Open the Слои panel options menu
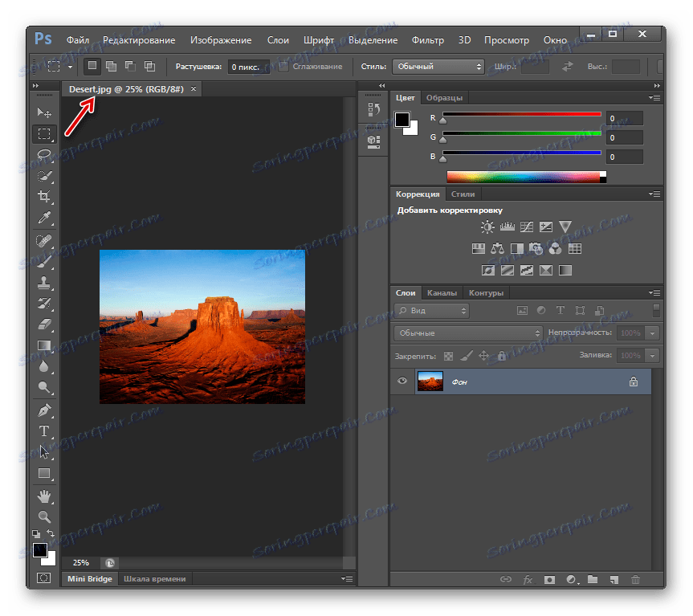 click(x=654, y=292)
